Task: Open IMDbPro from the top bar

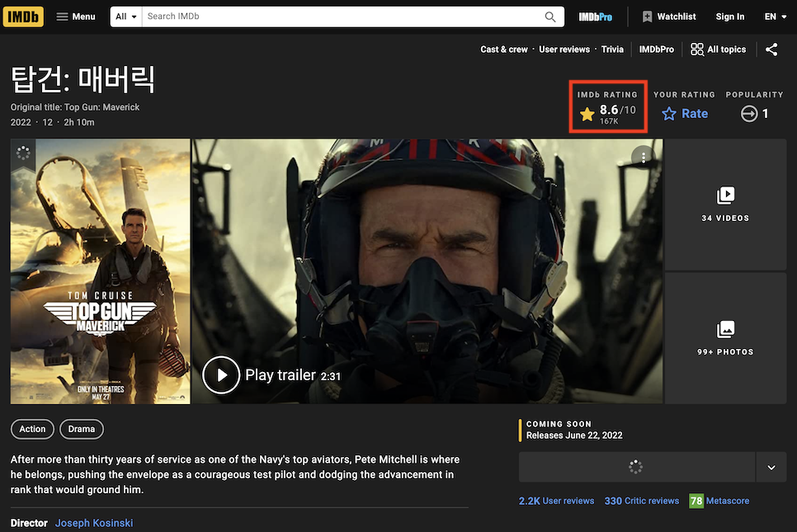Action: (595, 16)
